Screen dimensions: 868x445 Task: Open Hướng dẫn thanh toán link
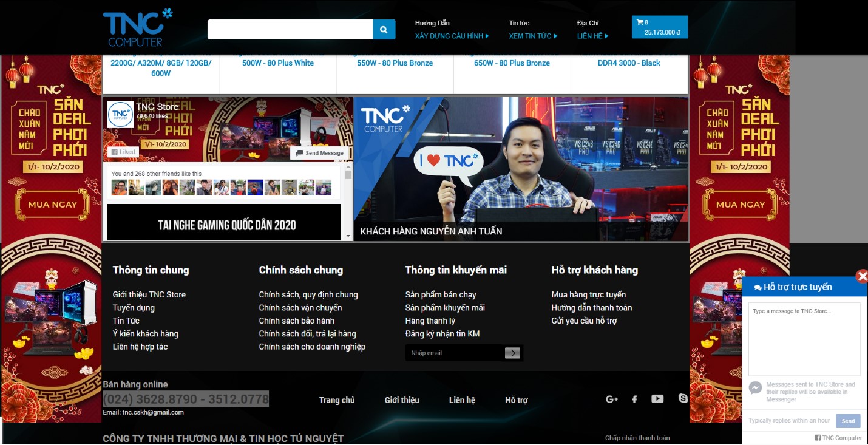click(592, 308)
